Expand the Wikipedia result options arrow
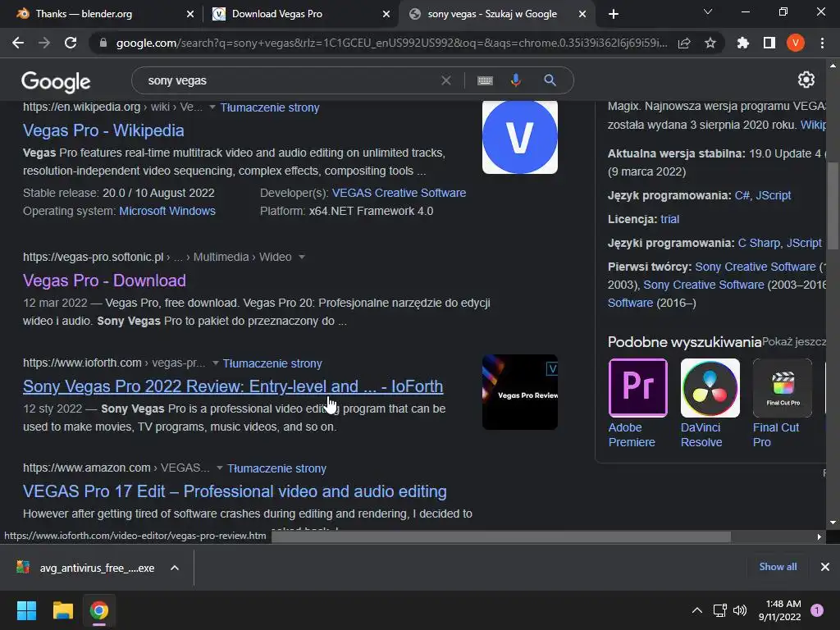This screenshot has width=840, height=630. click(x=212, y=107)
